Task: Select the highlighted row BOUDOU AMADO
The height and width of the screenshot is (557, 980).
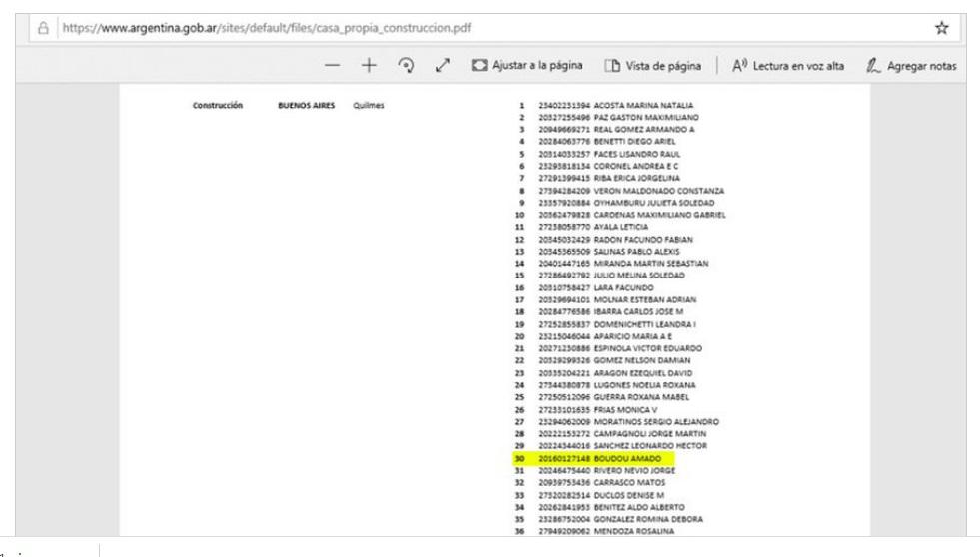Action: 593,459
